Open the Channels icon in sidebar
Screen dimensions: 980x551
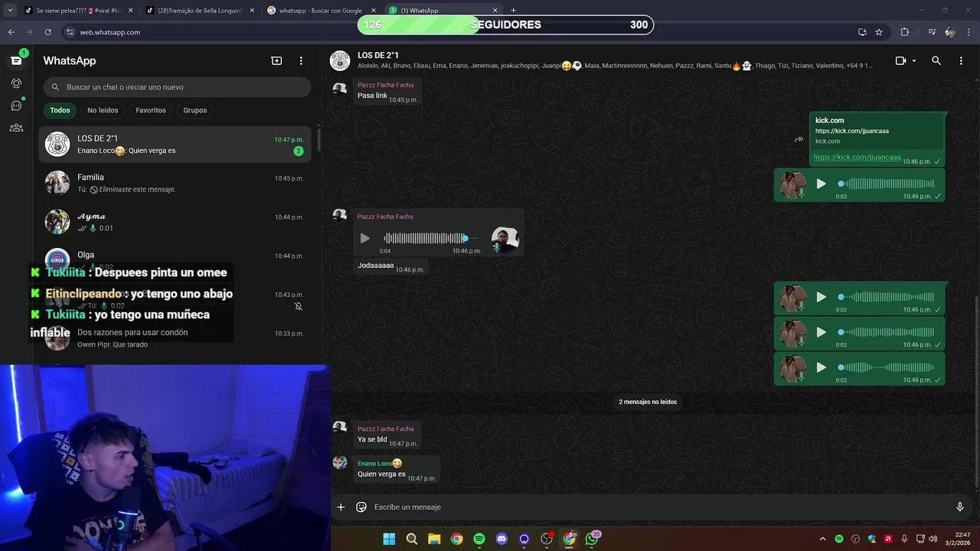coord(16,106)
